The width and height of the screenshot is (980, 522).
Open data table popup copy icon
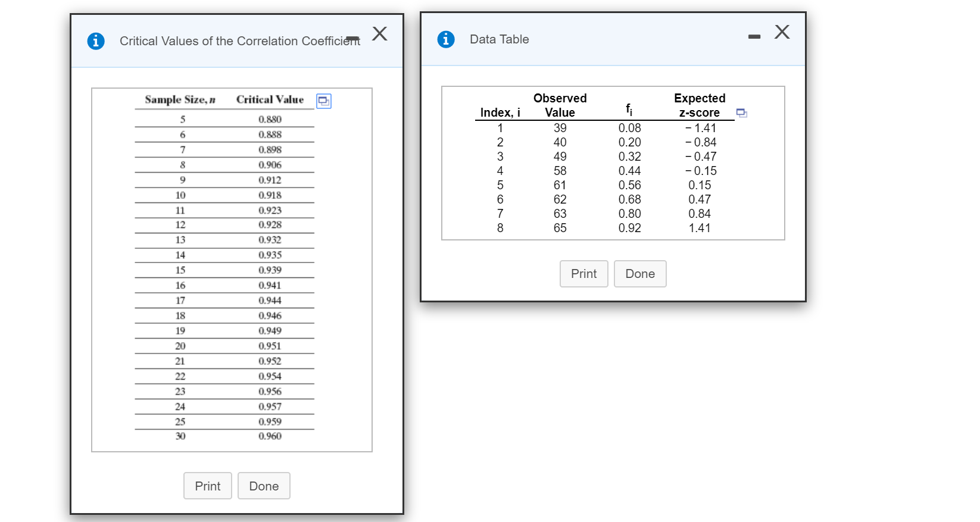coord(741,112)
